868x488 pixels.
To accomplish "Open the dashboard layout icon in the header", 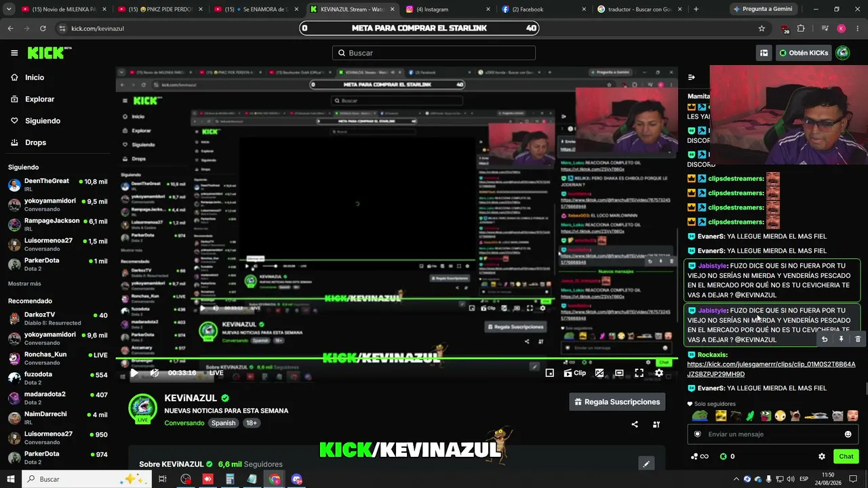I will [764, 53].
